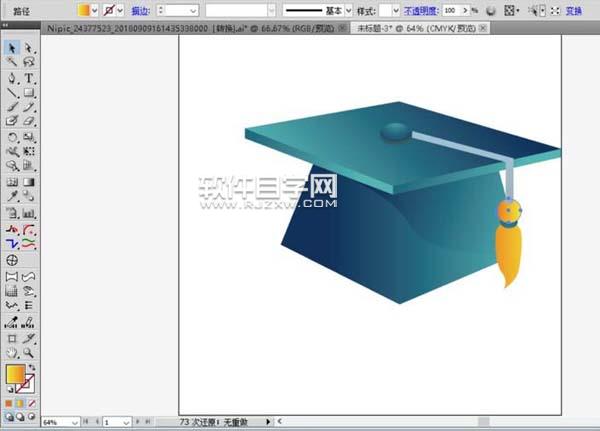
Task: Click the control bar fill gradient swatch
Action: (83, 10)
